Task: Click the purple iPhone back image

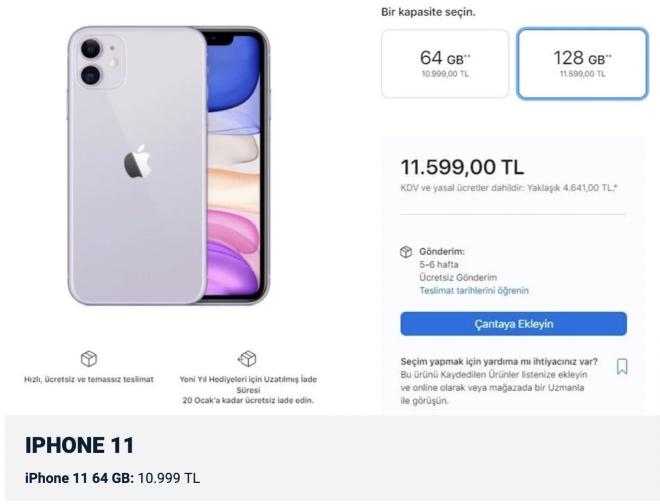Action: [x=140, y=230]
